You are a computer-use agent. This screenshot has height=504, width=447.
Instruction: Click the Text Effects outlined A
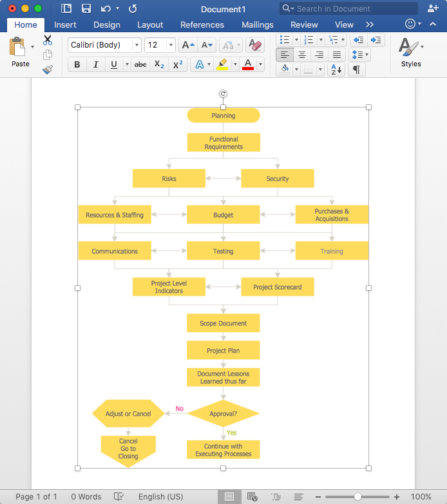[x=200, y=64]
